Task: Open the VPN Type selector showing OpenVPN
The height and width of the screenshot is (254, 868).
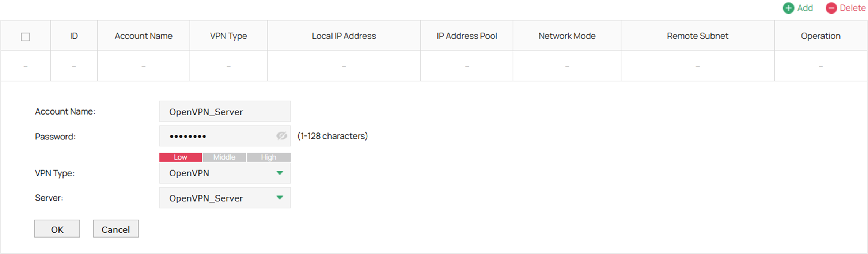Action: (224, 173)
